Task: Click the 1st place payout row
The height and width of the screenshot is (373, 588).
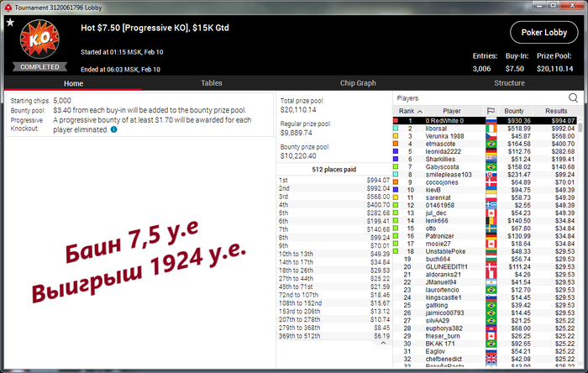Action: [x=334, y=180]
